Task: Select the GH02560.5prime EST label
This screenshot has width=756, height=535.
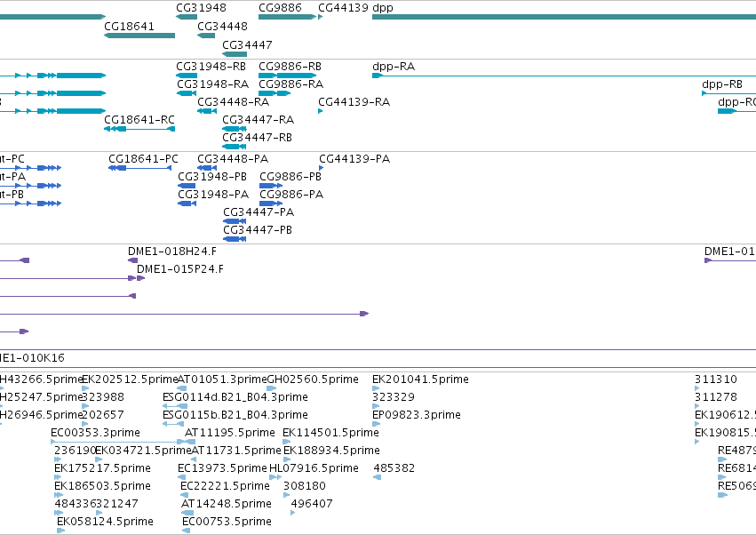Action: (313, 379)
